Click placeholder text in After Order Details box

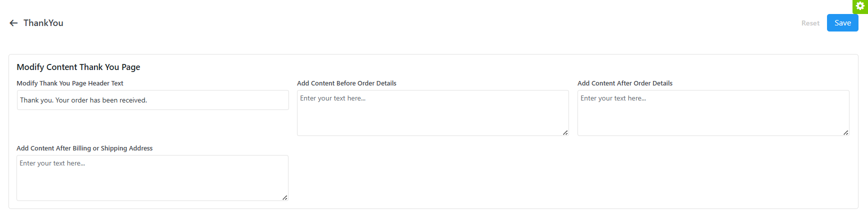[613, 98]
